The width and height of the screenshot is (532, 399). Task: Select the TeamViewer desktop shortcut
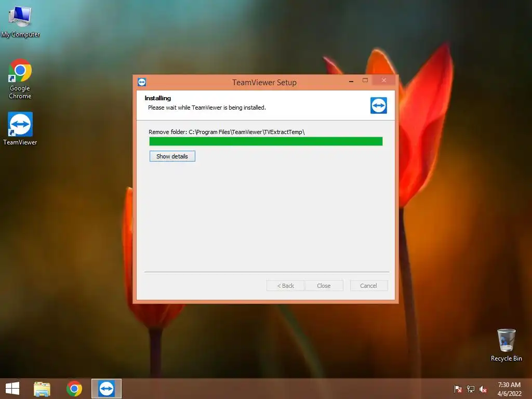pyautogui.click(x=20, y=129)
